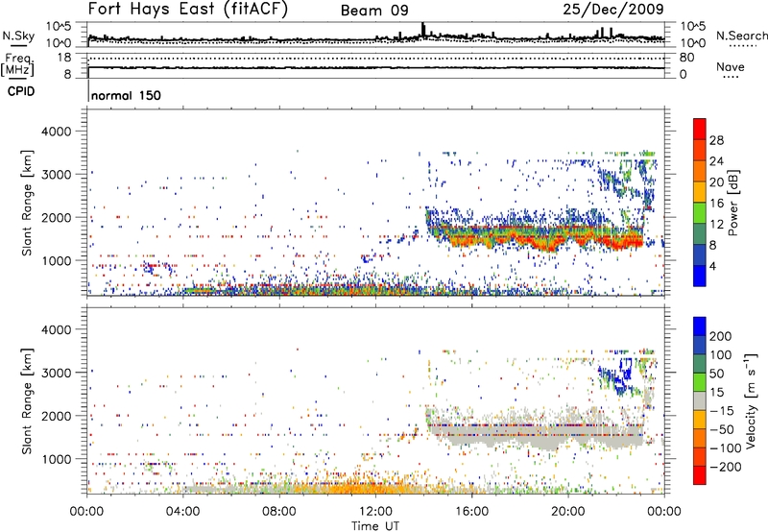Click the 'N.Search' legend label
The image size is (768, 532).
[x=741, y=36]
